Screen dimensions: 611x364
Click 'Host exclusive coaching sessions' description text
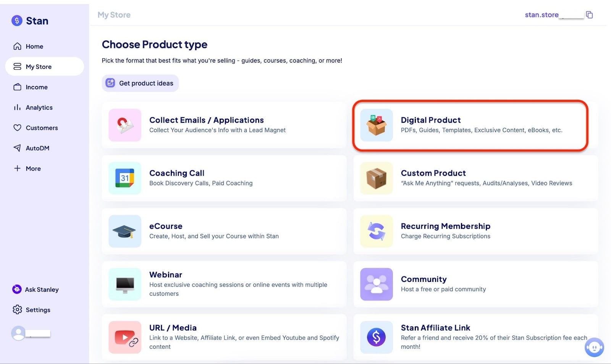(238, 289)
